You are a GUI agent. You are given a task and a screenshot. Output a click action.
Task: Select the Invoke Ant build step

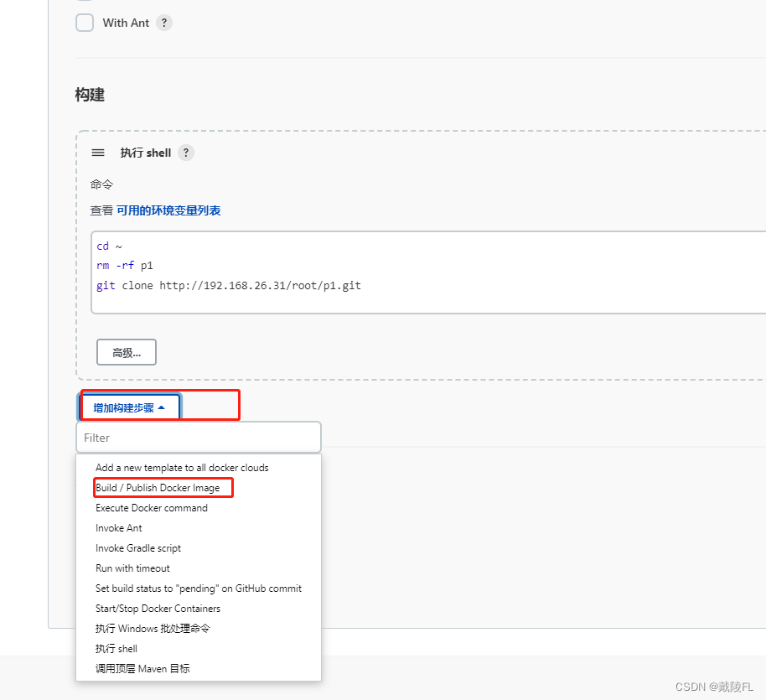[119, 528]
